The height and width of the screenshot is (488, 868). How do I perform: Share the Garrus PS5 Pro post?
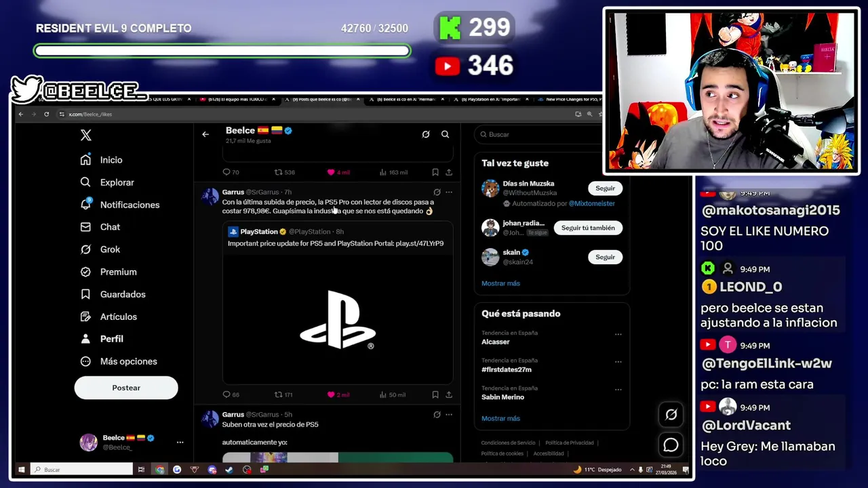click(x=449, y=394)
